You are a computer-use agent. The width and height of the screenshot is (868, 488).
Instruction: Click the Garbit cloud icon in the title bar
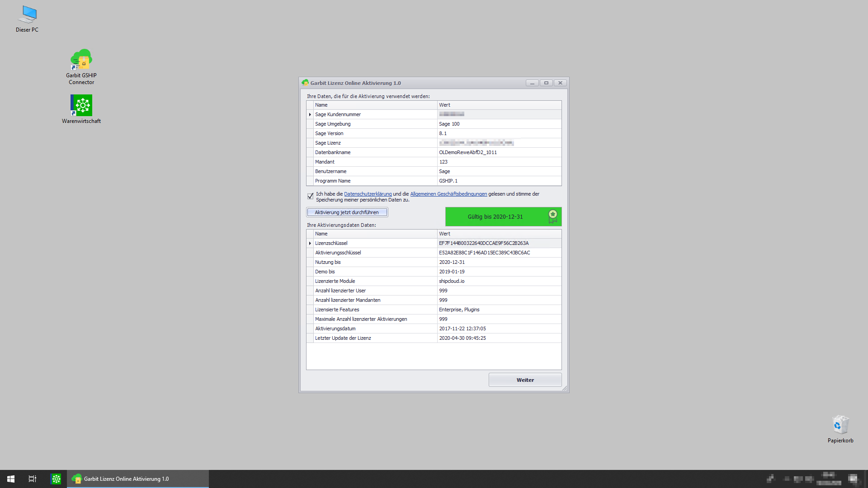pyautogui.click(x=305, y=83)
